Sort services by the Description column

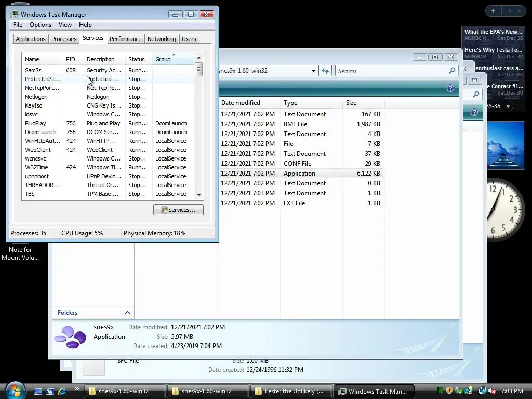[x=104, y=59]
